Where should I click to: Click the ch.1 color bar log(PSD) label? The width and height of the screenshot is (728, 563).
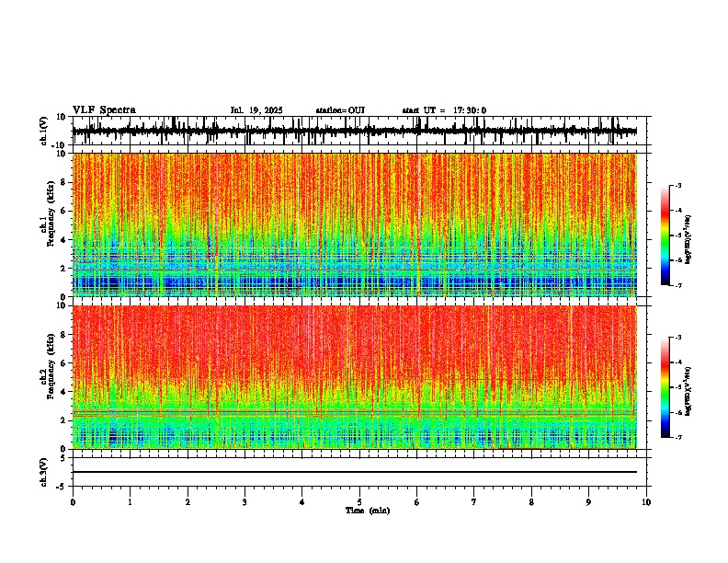tap(689, 239)
